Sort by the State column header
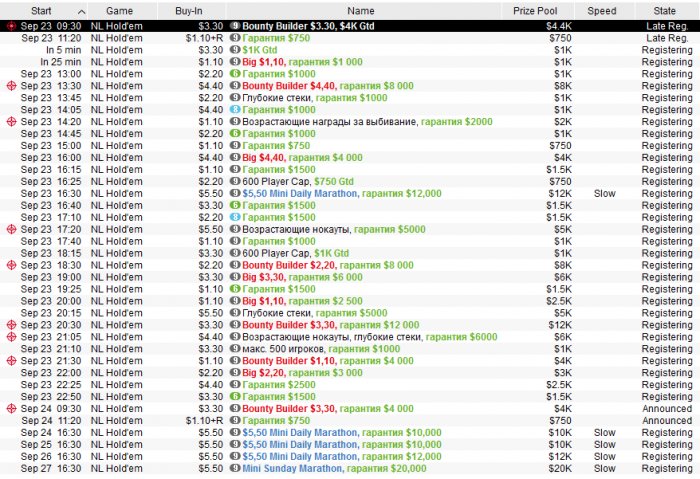Image resolution: width=700 pixels, height=479 pixels. [665, 11]
